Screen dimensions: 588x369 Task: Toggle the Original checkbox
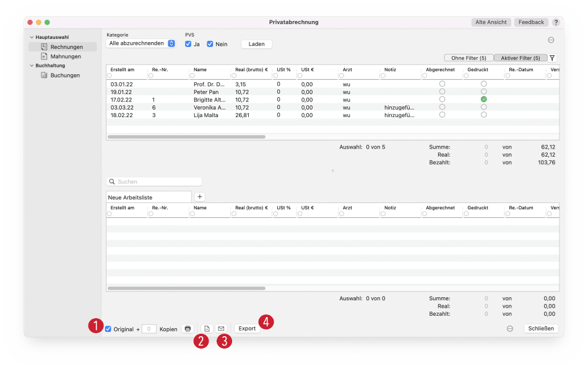pyautogui.click(x=108, y=329)
